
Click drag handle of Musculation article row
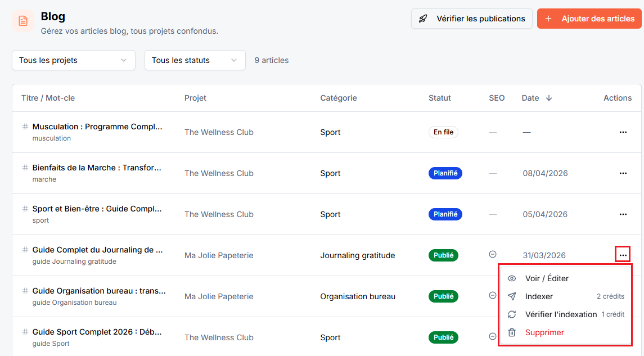click(x=25, y=127)
